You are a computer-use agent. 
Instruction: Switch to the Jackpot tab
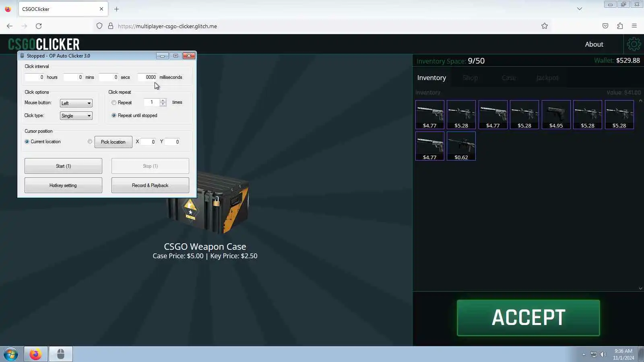point(547,78)
